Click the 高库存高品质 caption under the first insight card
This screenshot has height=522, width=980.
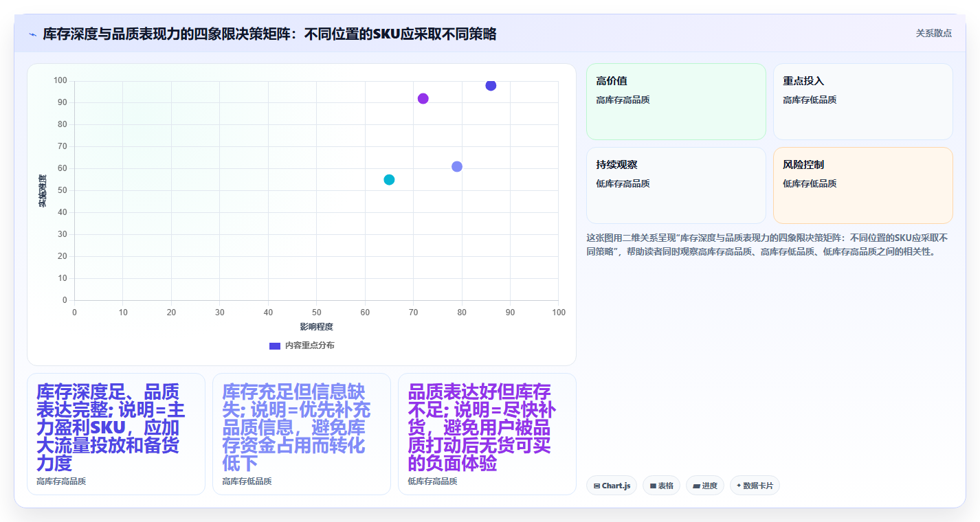[61, 481]
